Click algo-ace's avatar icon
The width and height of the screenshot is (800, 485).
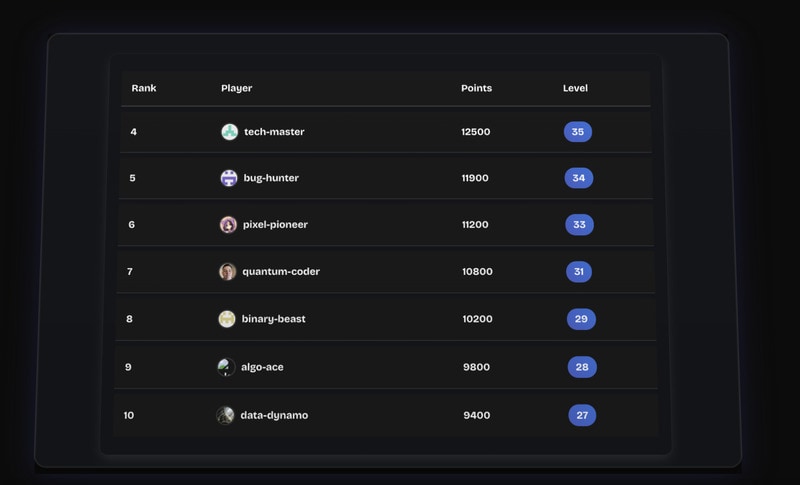(x=226, y=367)
